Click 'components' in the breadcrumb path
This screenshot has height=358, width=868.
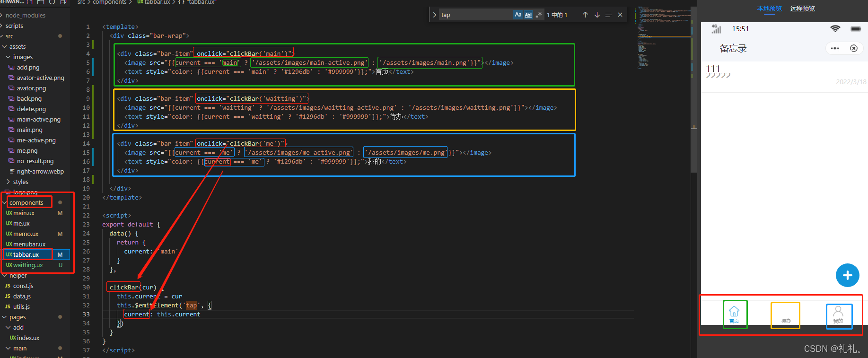pyautogui.click(x=109, y=2)
